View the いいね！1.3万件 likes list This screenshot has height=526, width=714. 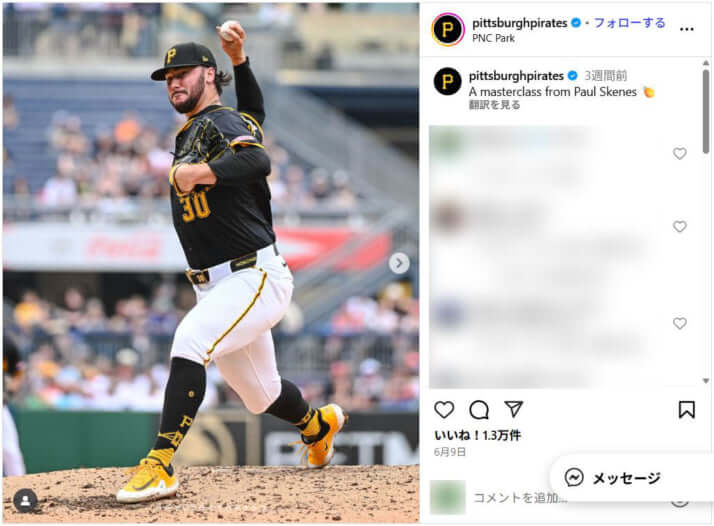point(477,435)
